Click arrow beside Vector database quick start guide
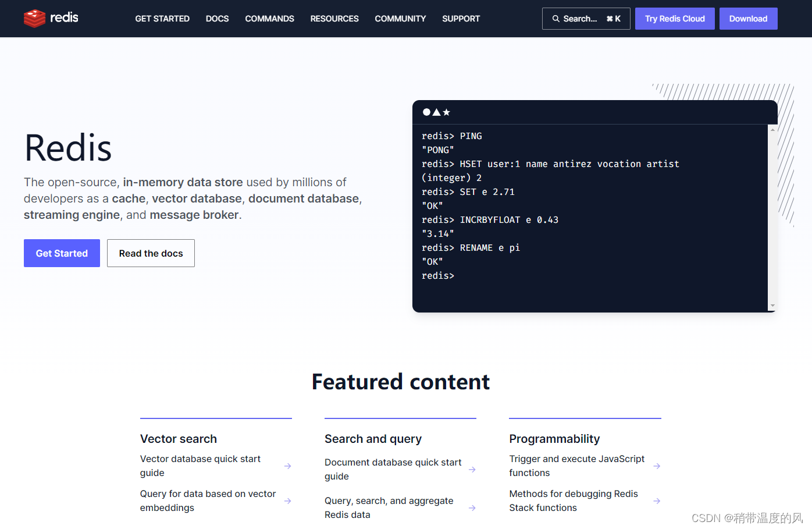The image size is (812, 529). tap(287, 466)
